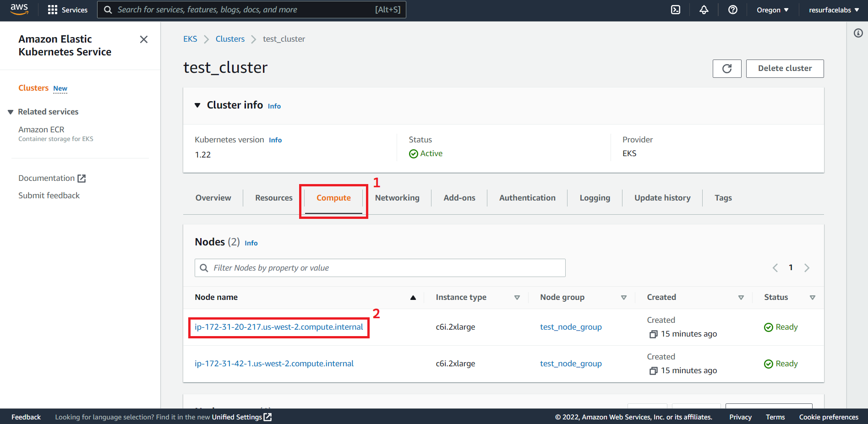Open Amazon ECR related service

41,130
